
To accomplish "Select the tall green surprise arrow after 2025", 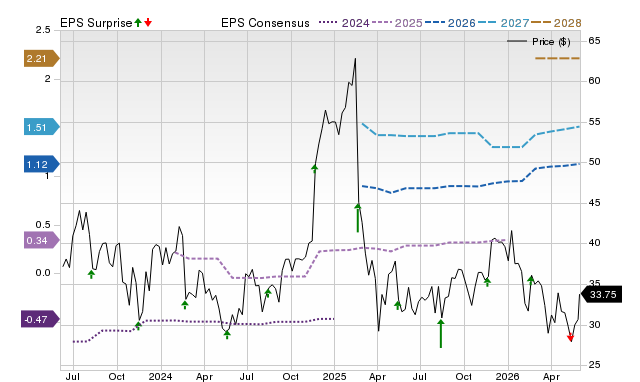I will [x=358, y=218].
